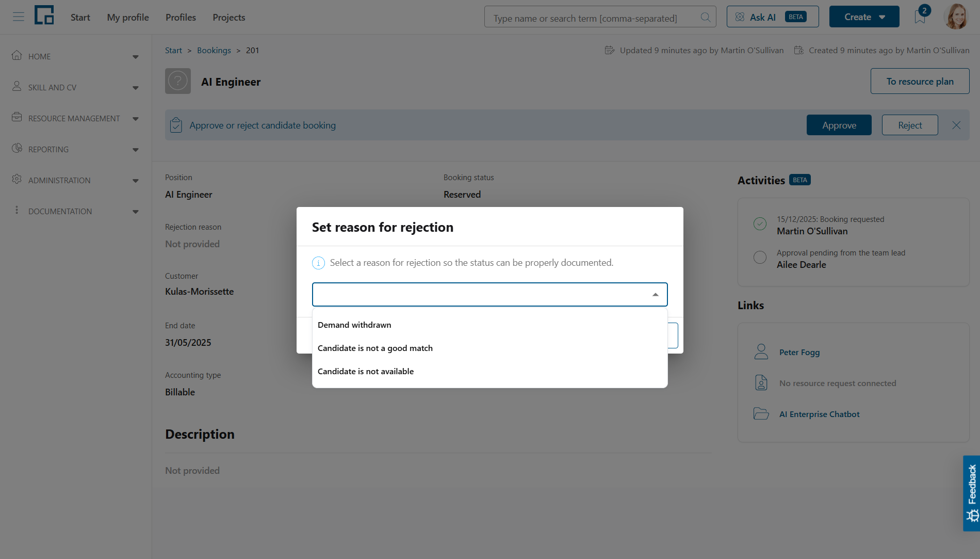Click the Created calendar icon
Image resolution: width=980 pixels, height=559 pixels.
tap(799, 50)
